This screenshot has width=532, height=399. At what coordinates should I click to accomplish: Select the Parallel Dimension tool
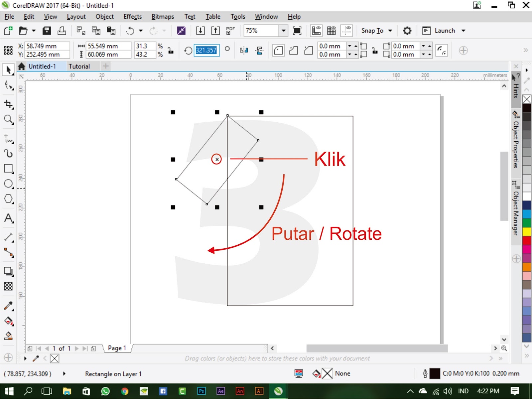point(8,237)
